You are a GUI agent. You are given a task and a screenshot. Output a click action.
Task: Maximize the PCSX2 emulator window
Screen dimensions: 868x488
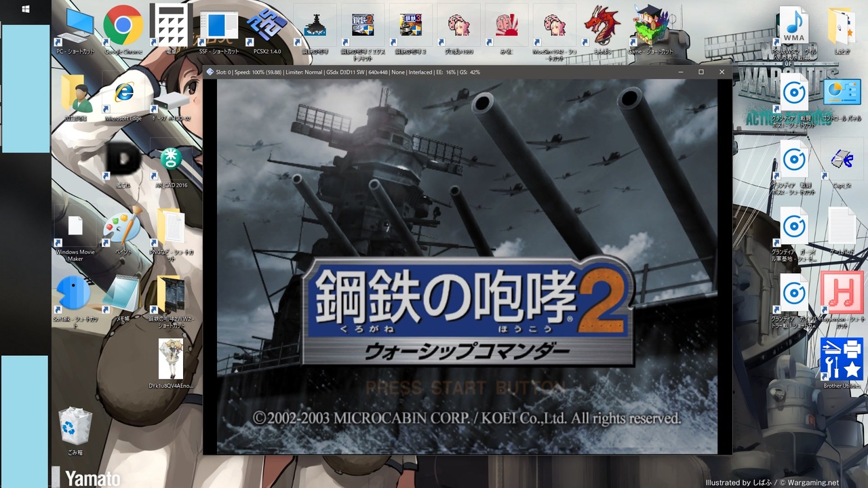tap(701, 72)
